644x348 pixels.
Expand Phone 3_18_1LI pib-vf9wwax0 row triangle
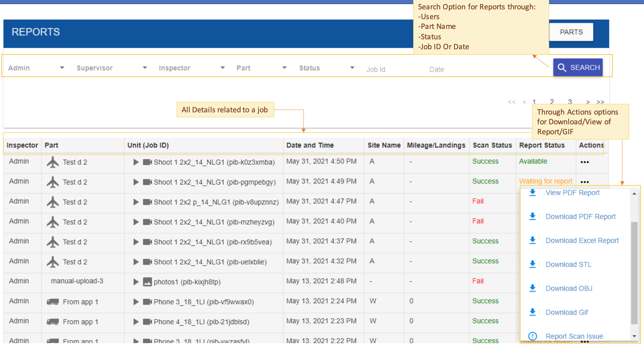tap(136, 302)
